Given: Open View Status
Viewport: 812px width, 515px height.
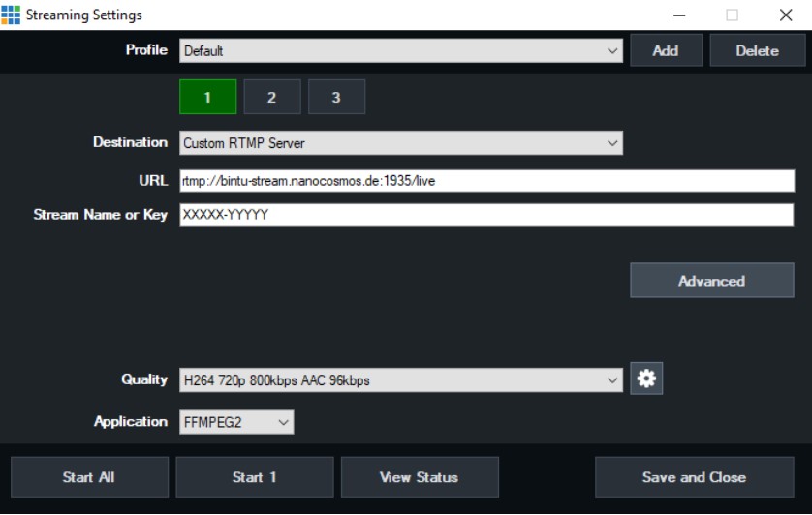Looking at the screenshot, I should (420, 477).
